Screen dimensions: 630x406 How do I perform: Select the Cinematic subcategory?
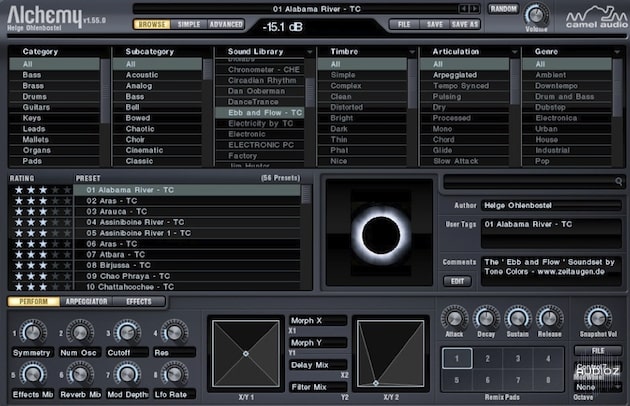tap(158, 150)
